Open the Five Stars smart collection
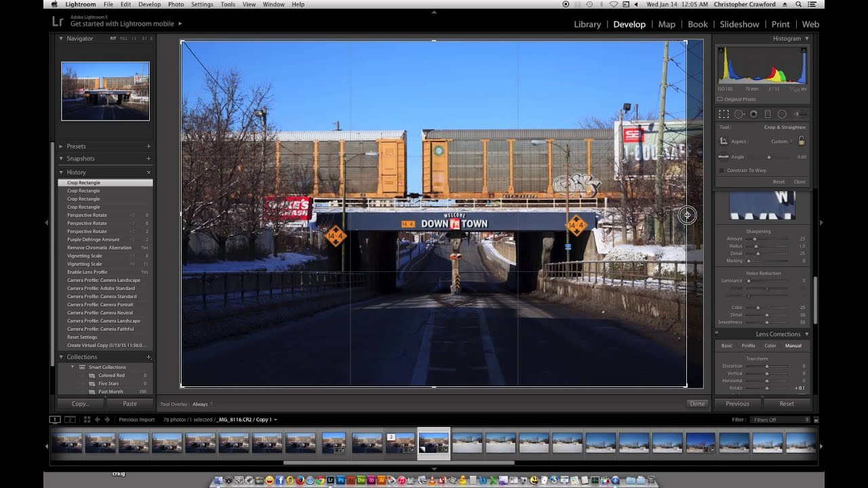Screen dimensions: 868x488 tap(108, 384)
